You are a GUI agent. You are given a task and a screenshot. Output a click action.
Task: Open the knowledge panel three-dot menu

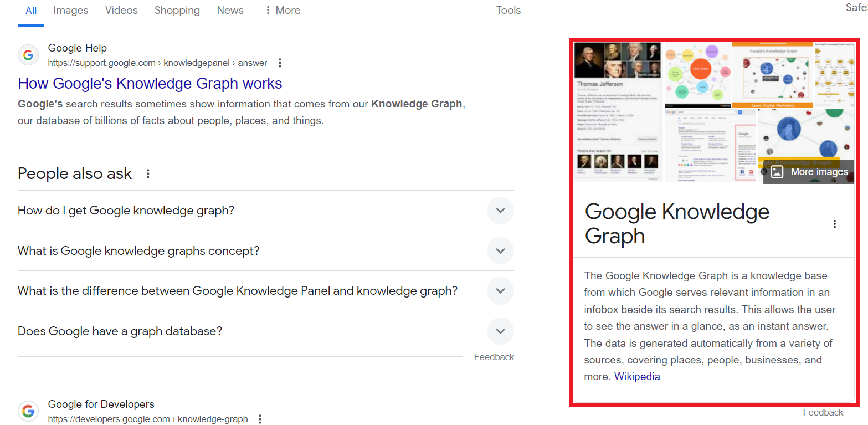835,224
